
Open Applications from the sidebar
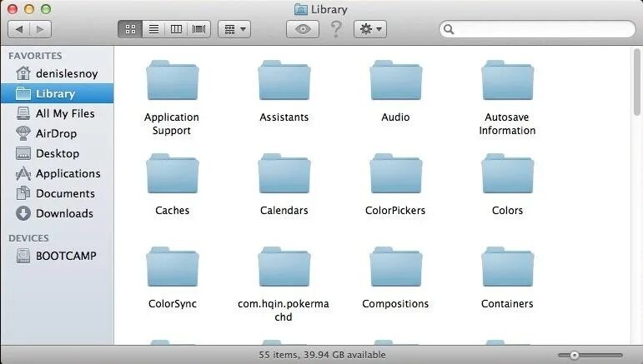[x=57, y=173]
